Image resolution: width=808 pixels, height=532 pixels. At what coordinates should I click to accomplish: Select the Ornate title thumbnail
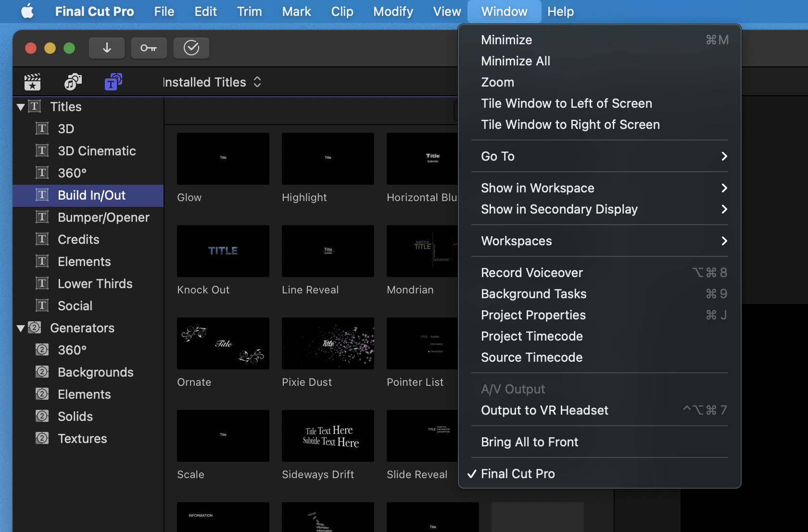[x=223, y=343]
